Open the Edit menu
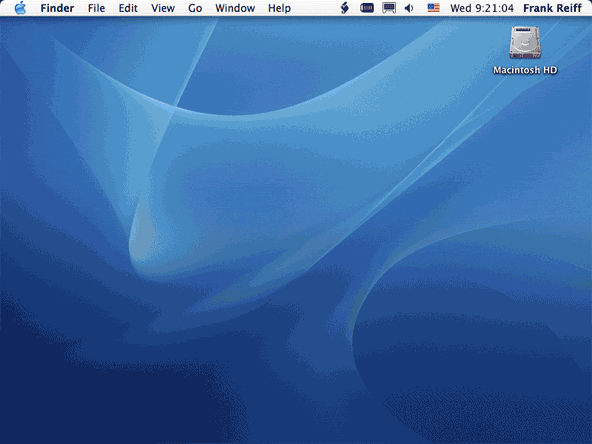Viewport: 592px width, 444px height. coord(128,8)
